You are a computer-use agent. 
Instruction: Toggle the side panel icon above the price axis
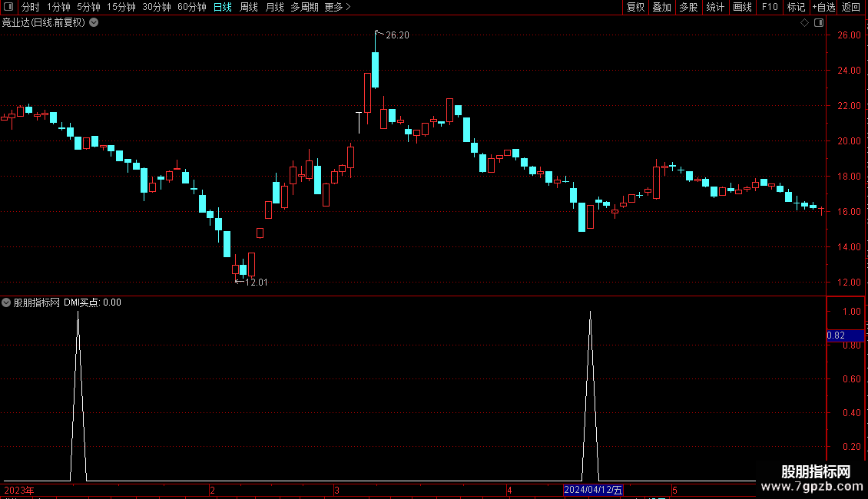[x=819, y=23]
